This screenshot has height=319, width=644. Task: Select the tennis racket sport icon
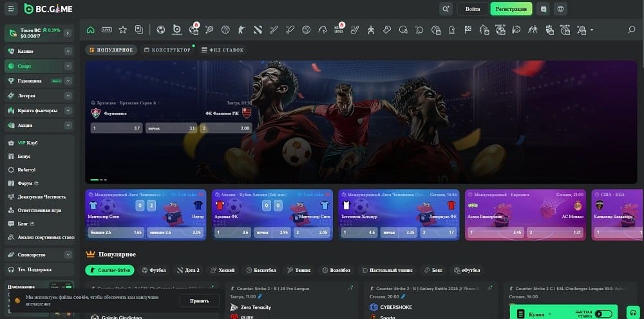pos(209,30)
